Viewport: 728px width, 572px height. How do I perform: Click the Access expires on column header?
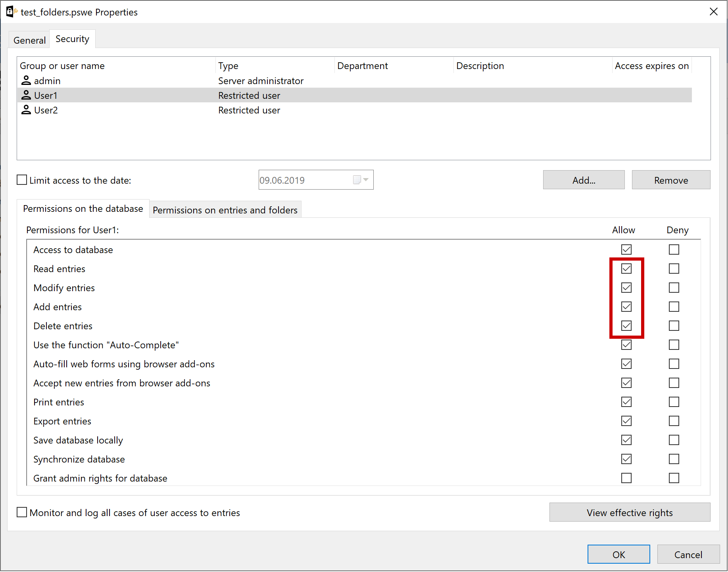click(x=652, y=65)
